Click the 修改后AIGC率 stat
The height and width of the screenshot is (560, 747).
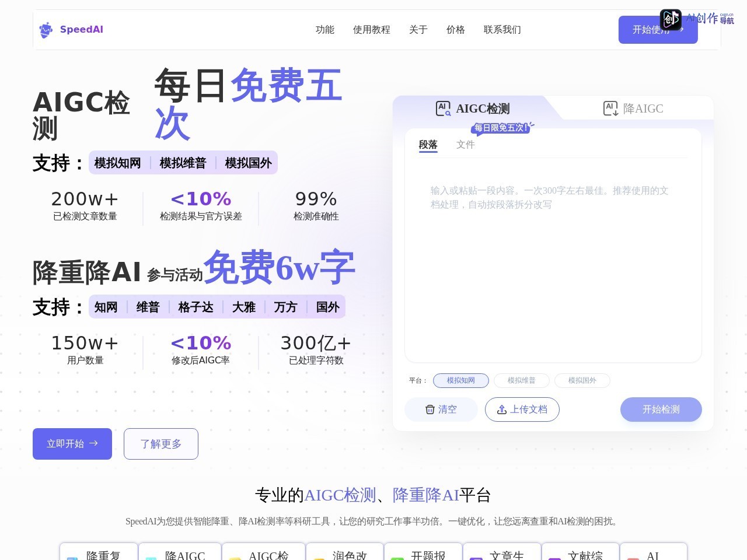(x=201, y=350)
